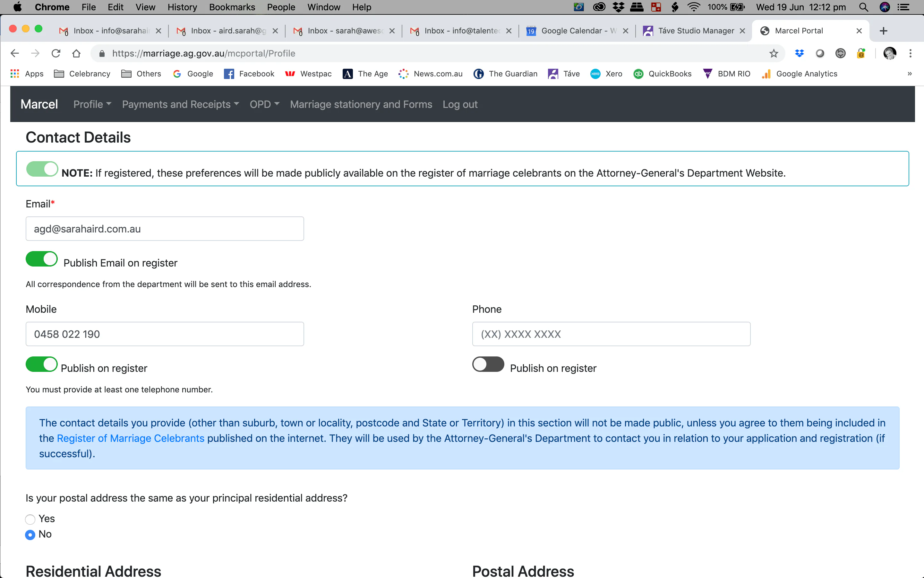Open a new browser tab with plus

point(883,31)
